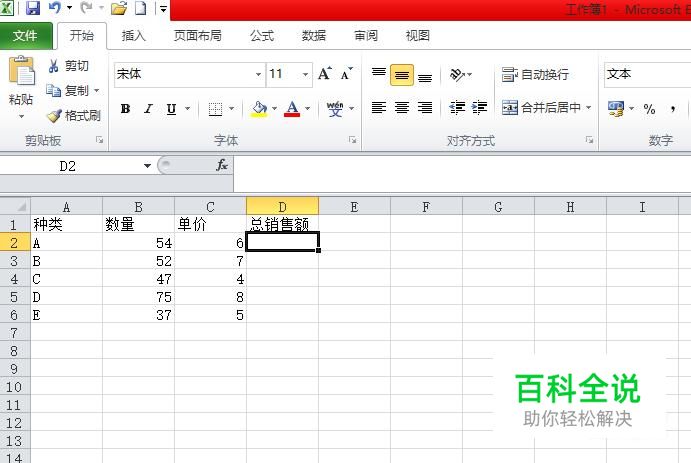Click the Redo arrow icon

pyautogui.click(x=86, y=7)
